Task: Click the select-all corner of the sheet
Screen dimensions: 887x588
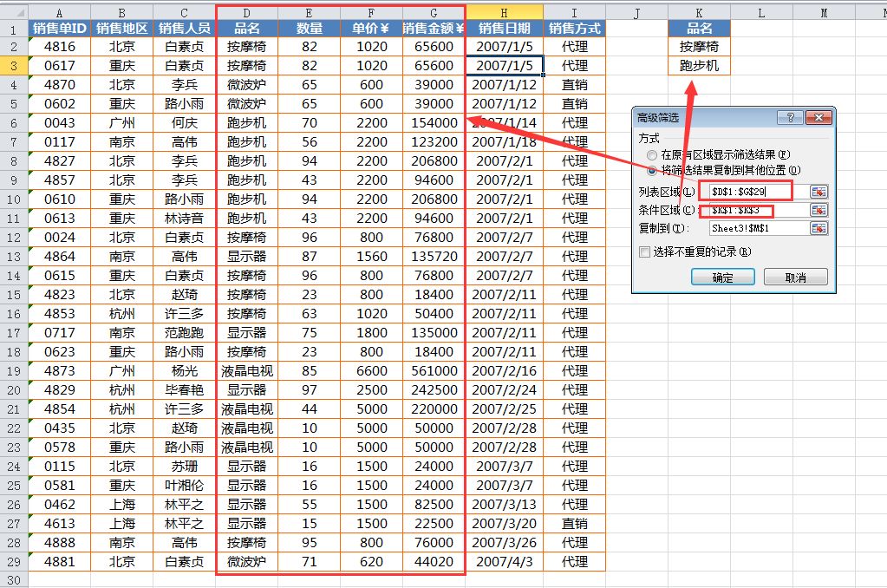Action: pos(14,12)
